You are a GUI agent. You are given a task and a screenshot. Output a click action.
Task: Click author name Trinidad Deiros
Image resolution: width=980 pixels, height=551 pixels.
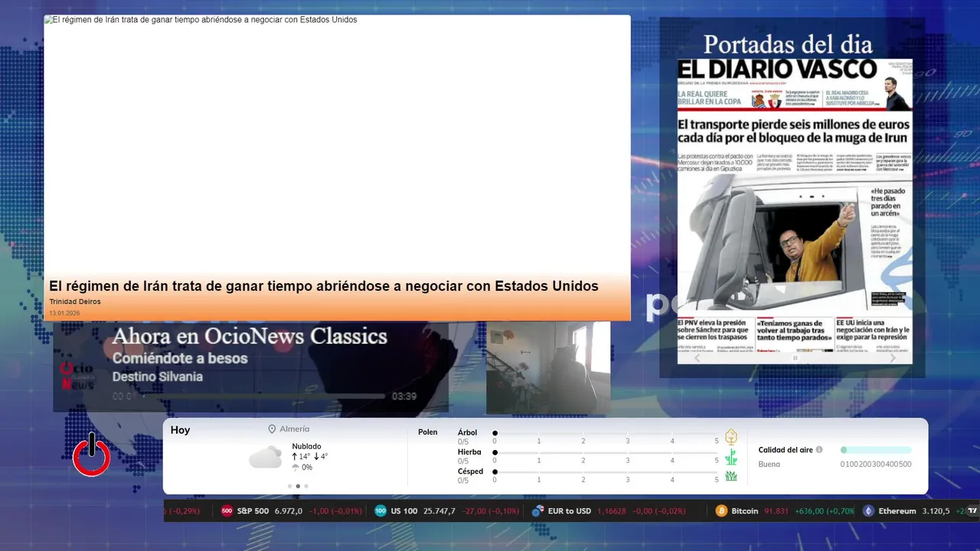click(x=75, y=302)
